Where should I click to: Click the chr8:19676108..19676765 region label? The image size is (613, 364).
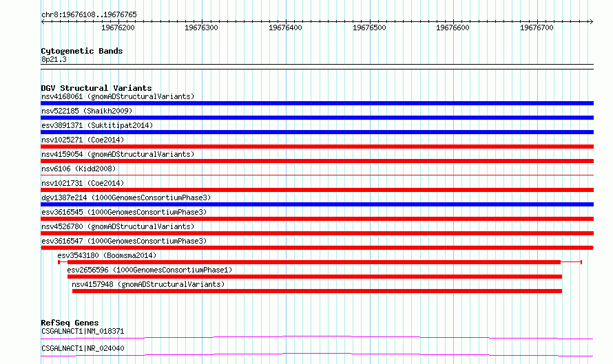click(89, 15)
